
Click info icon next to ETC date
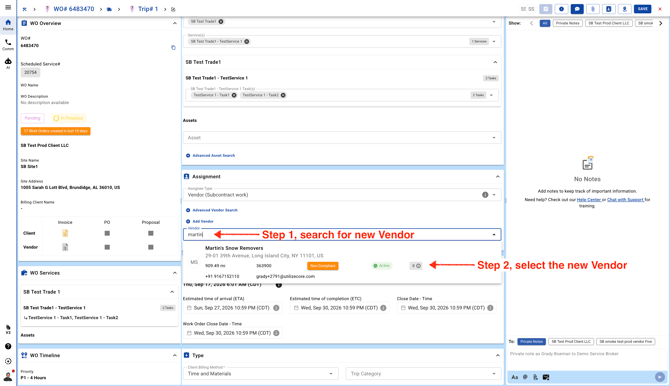point(383,308)
